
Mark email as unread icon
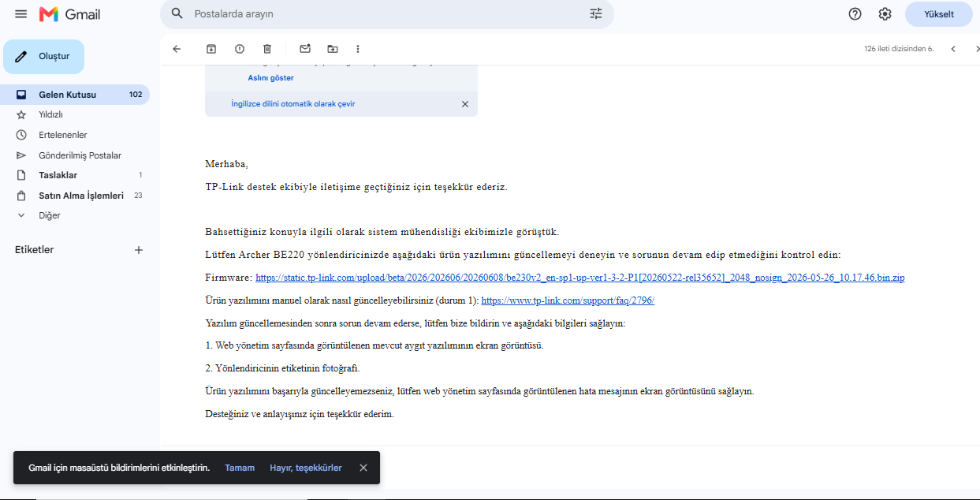pyautogui.click(x=305, y=49)
